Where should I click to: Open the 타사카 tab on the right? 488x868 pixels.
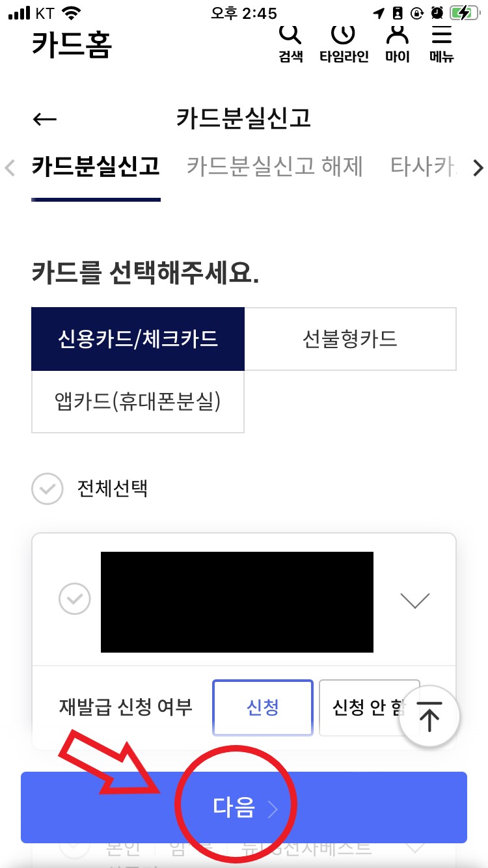tap(429, 167)
